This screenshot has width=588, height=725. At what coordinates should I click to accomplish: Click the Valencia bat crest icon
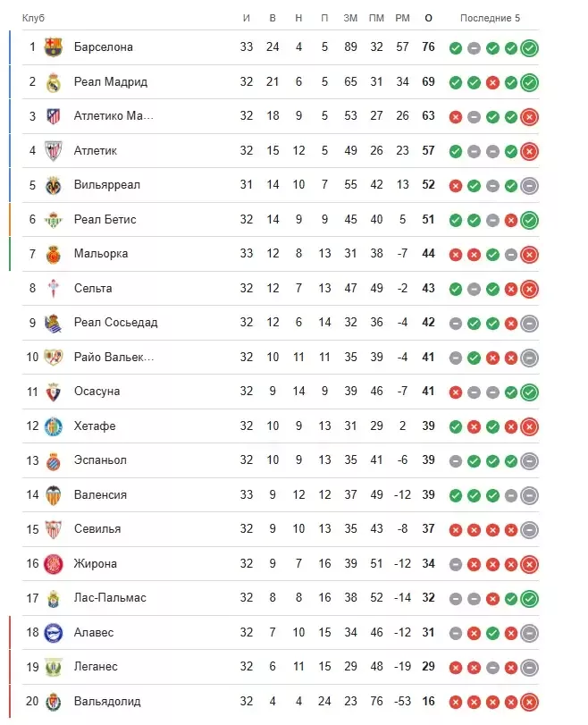[53, 495]
